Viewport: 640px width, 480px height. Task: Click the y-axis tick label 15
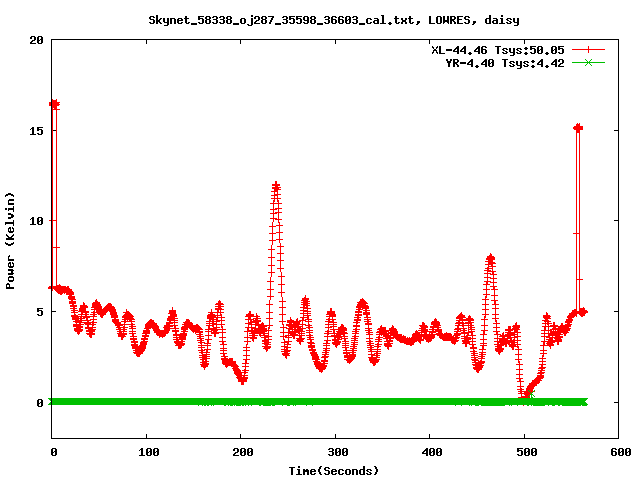click(x=36, y=131)
